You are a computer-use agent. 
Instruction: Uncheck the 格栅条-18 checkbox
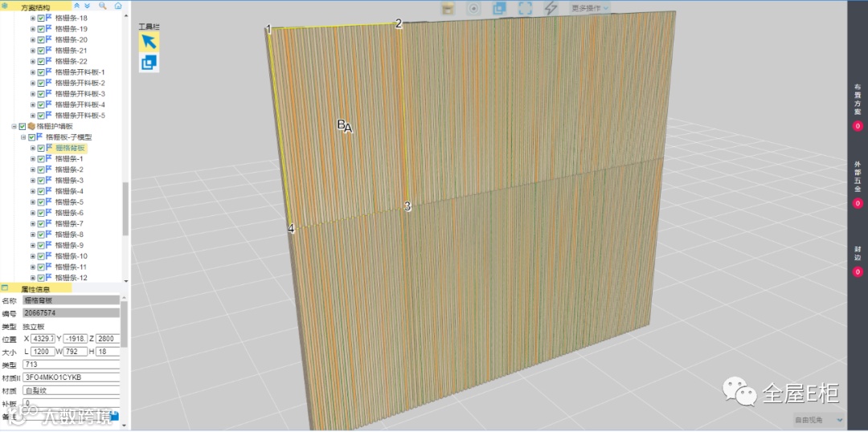coord(41,18)
